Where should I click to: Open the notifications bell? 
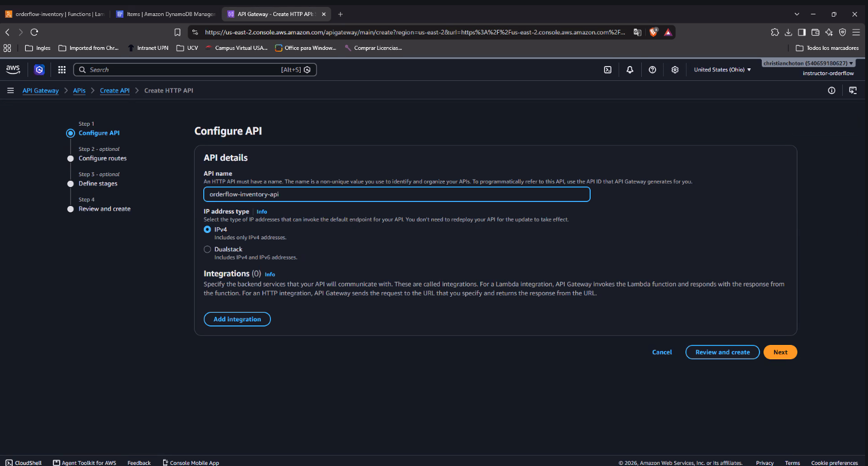click(x=630, y=69)
